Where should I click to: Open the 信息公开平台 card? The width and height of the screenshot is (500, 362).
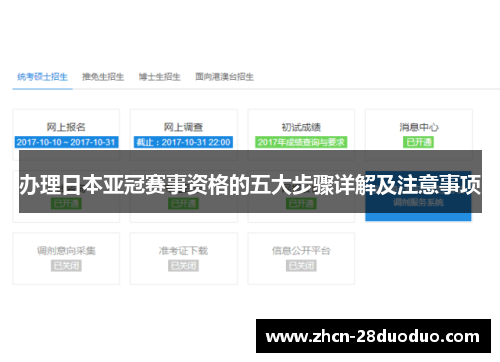click(301, 258)
